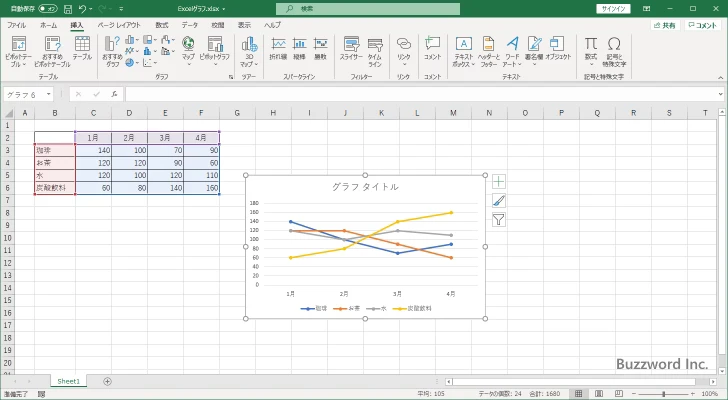Collapse the ribbon with the chevron
The height and width of the screenshot is (400, 728).
[721, 77]
